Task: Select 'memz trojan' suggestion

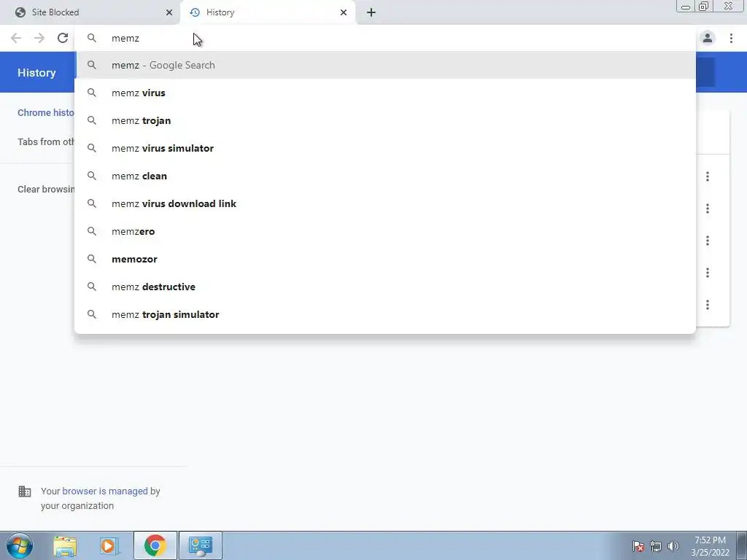Action: pos(385,120)
